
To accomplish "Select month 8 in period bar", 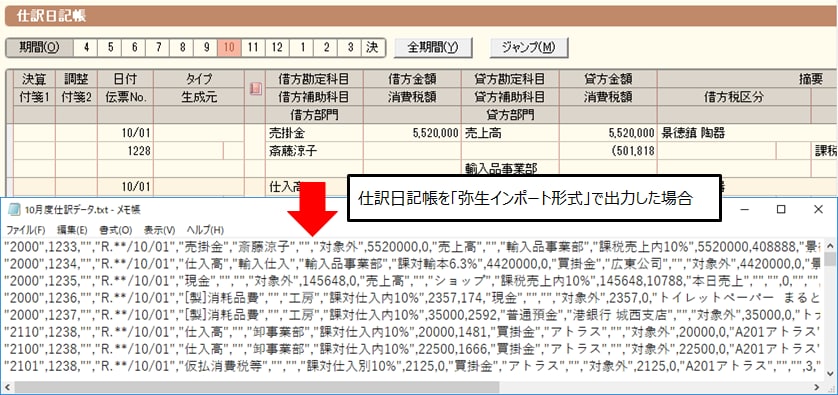I will [182, 47].
